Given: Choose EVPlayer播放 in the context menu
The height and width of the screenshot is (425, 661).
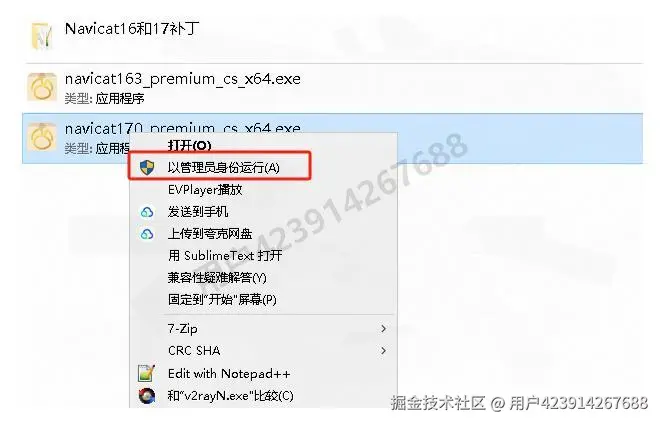Looking at the screenshot, I should click(x=205, y=190).
